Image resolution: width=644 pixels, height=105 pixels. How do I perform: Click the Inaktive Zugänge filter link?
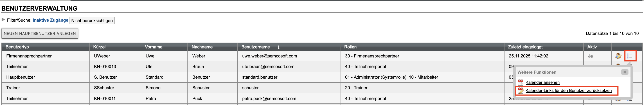click(x=50, y=20)
